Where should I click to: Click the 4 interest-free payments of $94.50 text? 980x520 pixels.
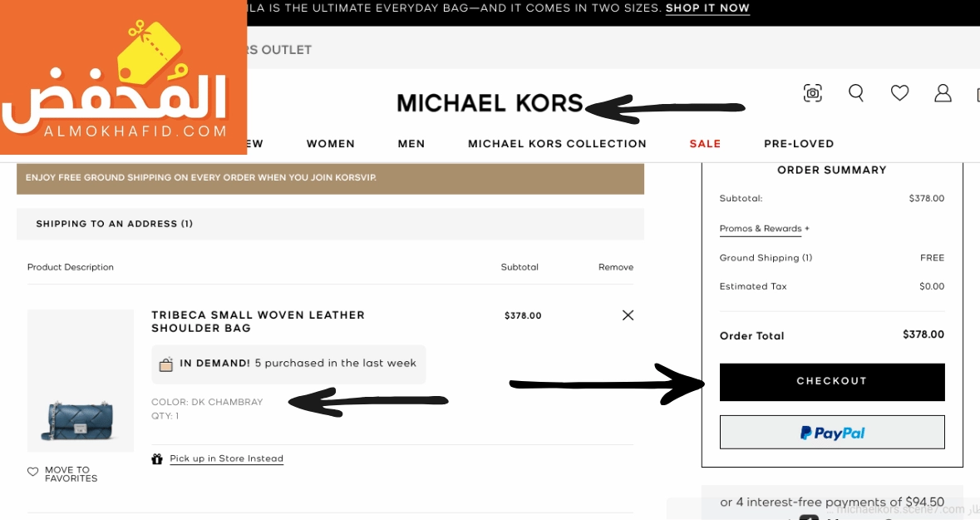click(x=832, y=502)
